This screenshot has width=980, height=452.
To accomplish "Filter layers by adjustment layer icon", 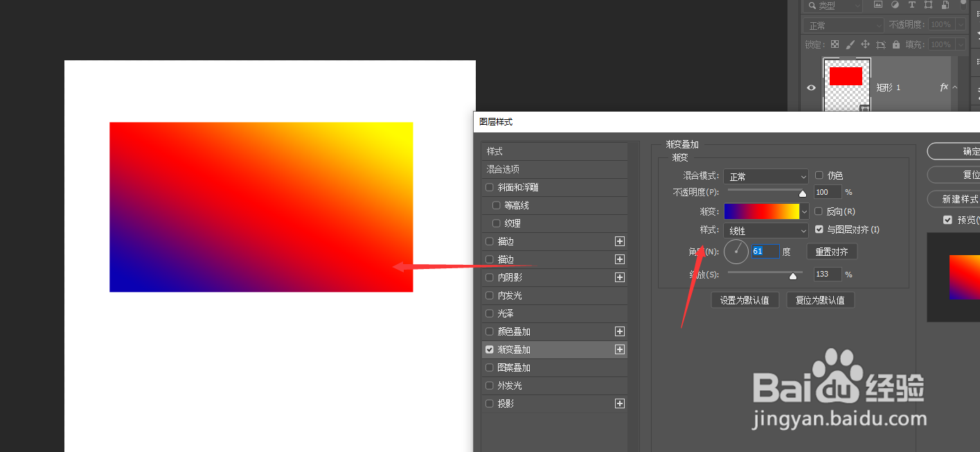I will pyautogui.click(x=895, y=5).
